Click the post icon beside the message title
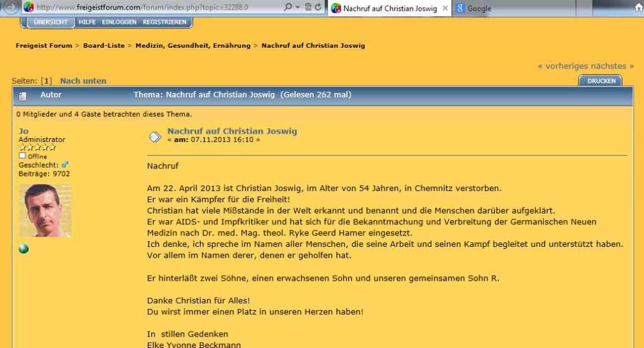Image resolution: width=644 pixels, height=348 pixels. pos(154,136)
